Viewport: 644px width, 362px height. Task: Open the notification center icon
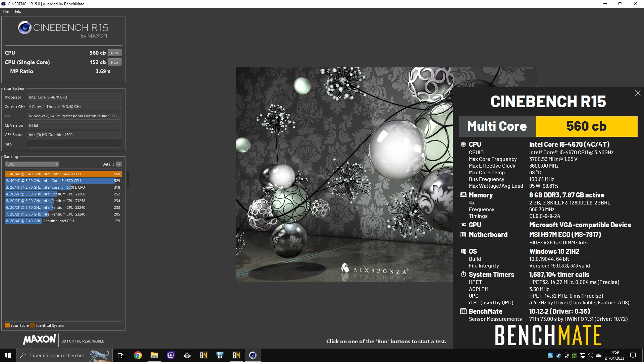coord(633,355)
